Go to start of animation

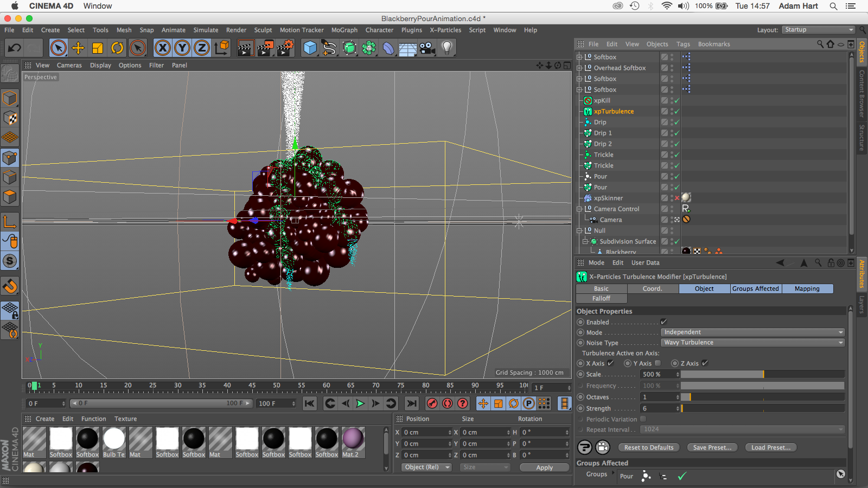tap(310, 403)
